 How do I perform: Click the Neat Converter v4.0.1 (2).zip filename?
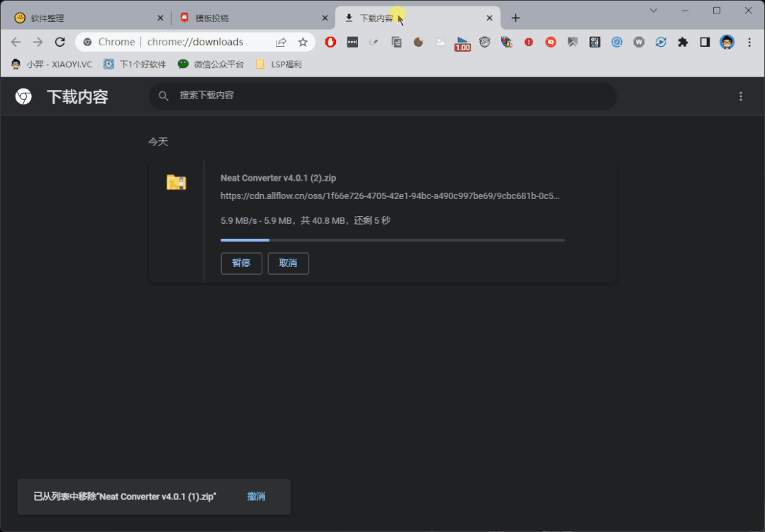278,178
